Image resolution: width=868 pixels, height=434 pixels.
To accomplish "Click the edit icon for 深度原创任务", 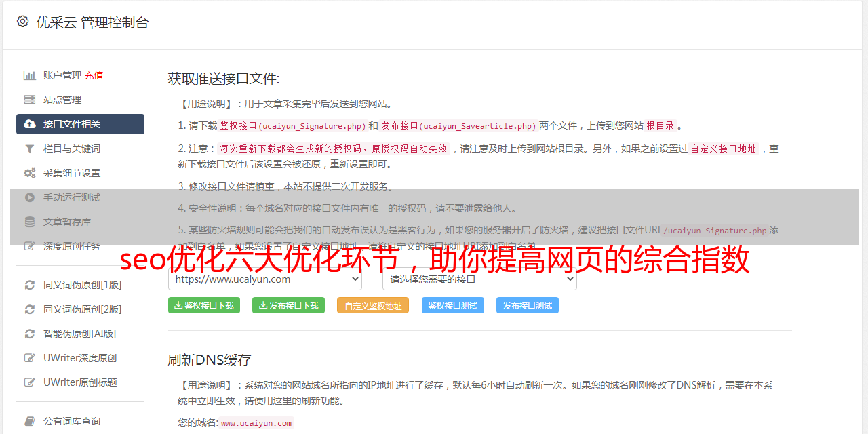I will tap(30, 246).
